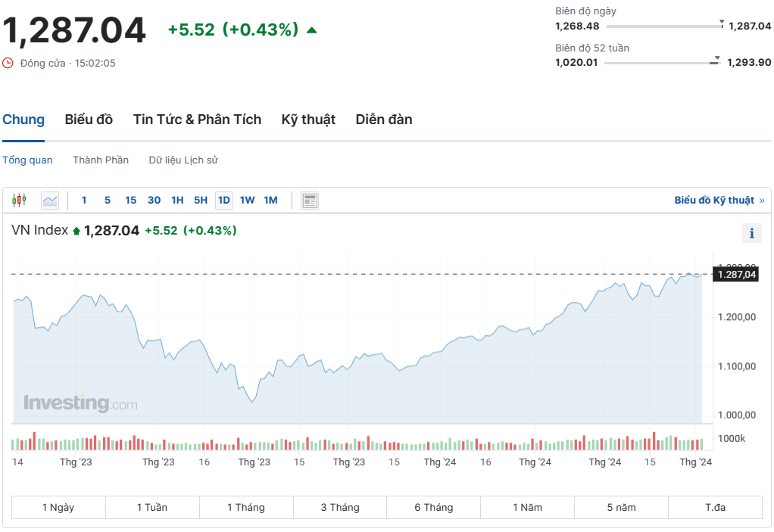Click the green up arrow beside the price change
This screenshot has width=774, height=532.
(311, 30)
